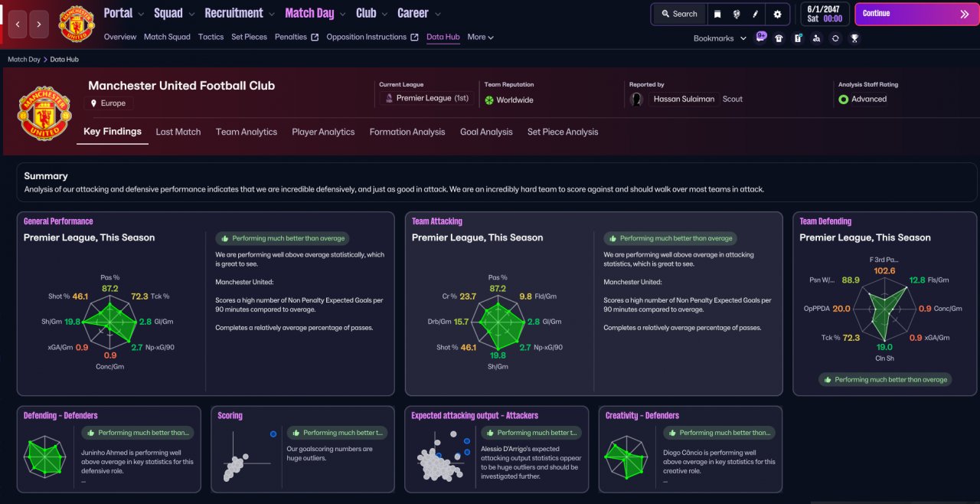Click the date box showing 6/1/2047

pos(824,14)
